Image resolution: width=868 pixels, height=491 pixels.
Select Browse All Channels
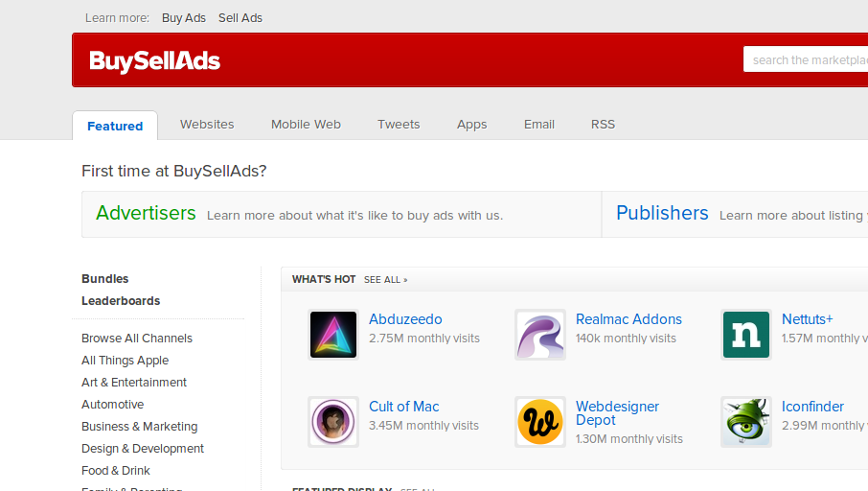tap(137, 339)
